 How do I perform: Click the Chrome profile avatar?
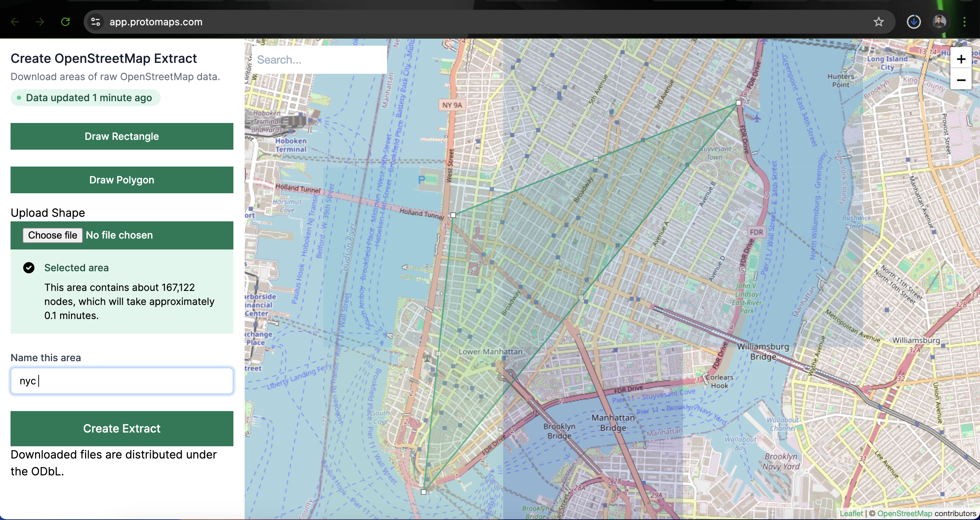coord(939,22)
